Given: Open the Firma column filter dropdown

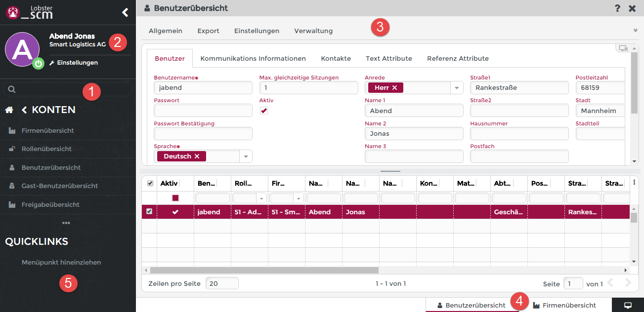Looking at the screenshot, I should pos(298,198).
